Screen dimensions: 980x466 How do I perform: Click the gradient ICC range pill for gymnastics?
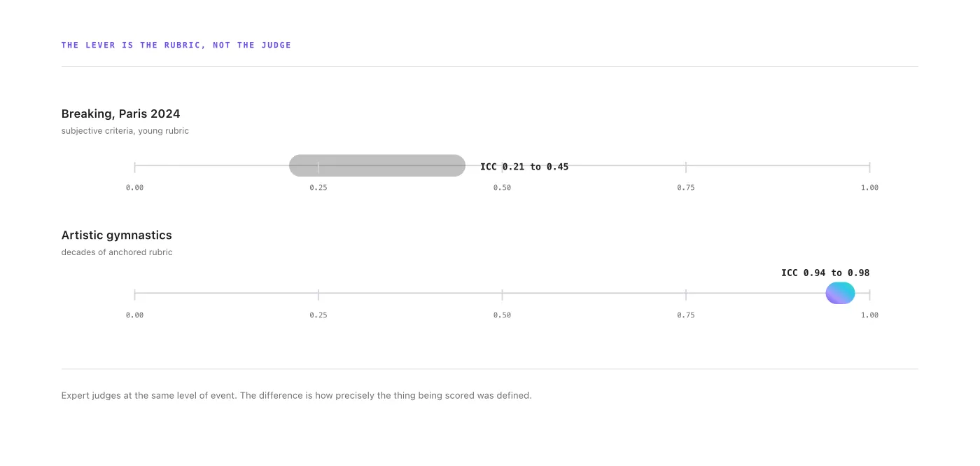pos(840,293)
